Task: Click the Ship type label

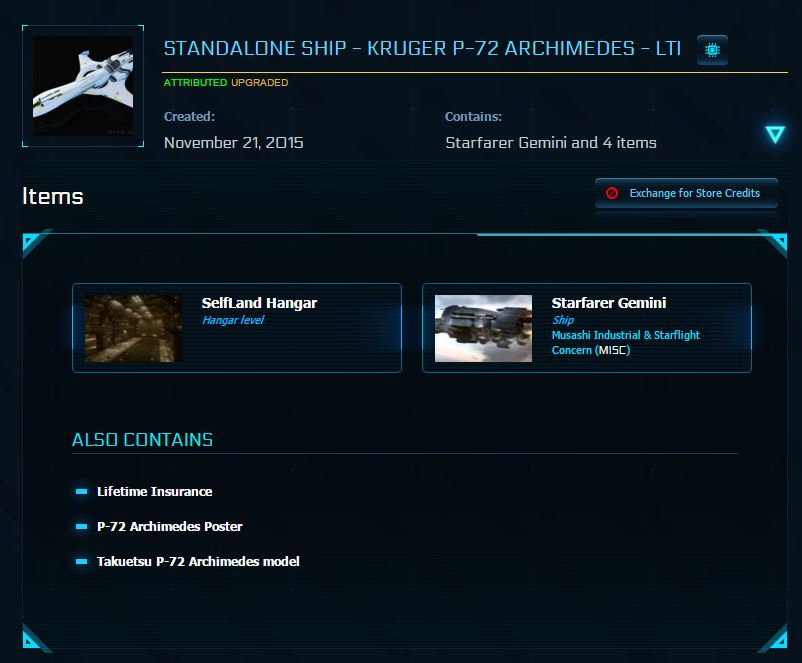Action: (x=563, y=320)
